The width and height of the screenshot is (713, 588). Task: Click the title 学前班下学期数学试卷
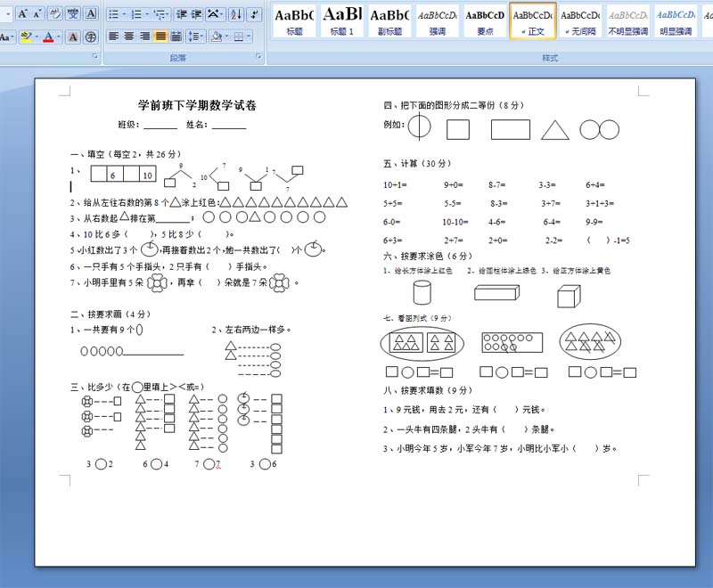pyautogui.click(x=197, y=105)
